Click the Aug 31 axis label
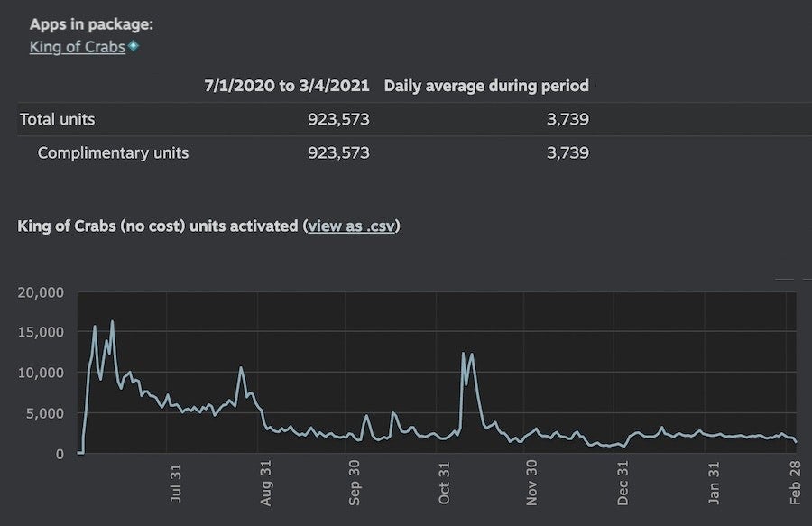The image size is (812, 526). 265,483
